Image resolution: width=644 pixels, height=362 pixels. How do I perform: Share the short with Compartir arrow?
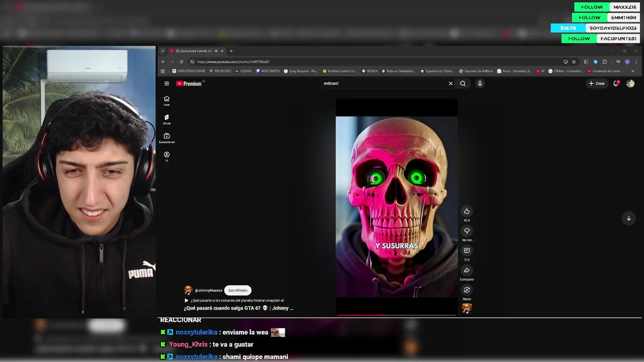tap(467, 270)
